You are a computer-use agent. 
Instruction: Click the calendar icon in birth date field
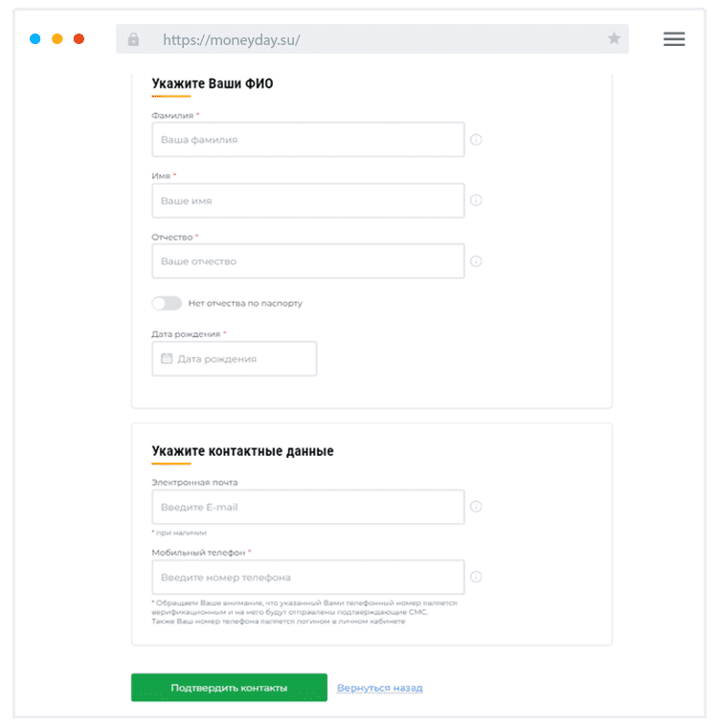[167, 358]
